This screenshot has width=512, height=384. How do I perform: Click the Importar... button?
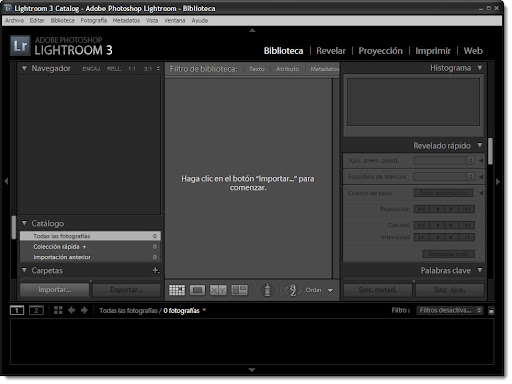coord(55,290)
